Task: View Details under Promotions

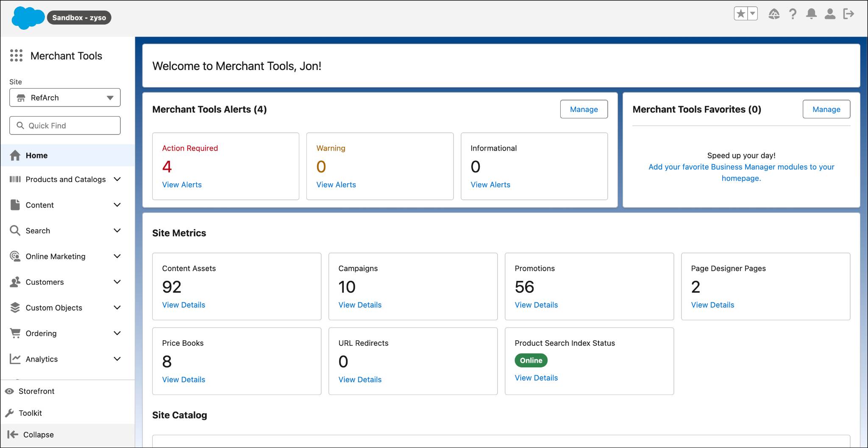Action: click(536, 305)
